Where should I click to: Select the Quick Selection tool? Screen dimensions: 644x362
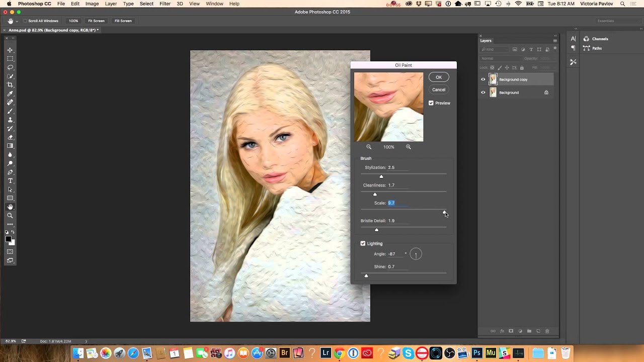[x=10, y=76]
